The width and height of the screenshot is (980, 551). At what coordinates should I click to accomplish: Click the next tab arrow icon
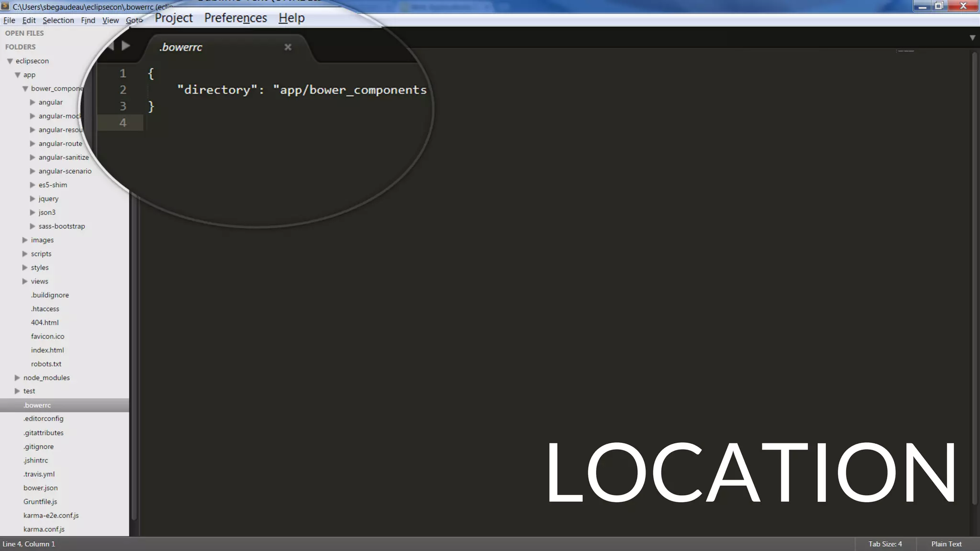[x=125, y=46]
